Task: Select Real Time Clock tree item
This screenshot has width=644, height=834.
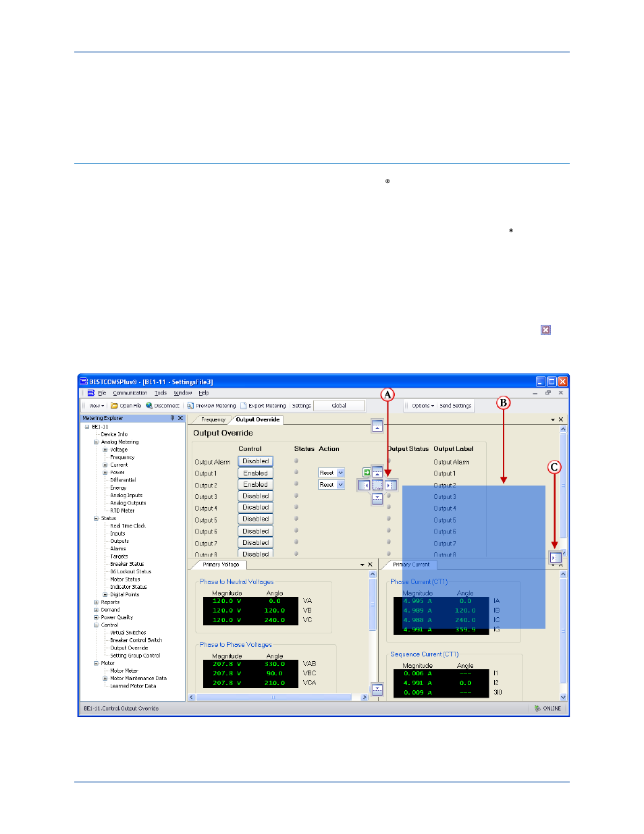Action: pos(128,526)
